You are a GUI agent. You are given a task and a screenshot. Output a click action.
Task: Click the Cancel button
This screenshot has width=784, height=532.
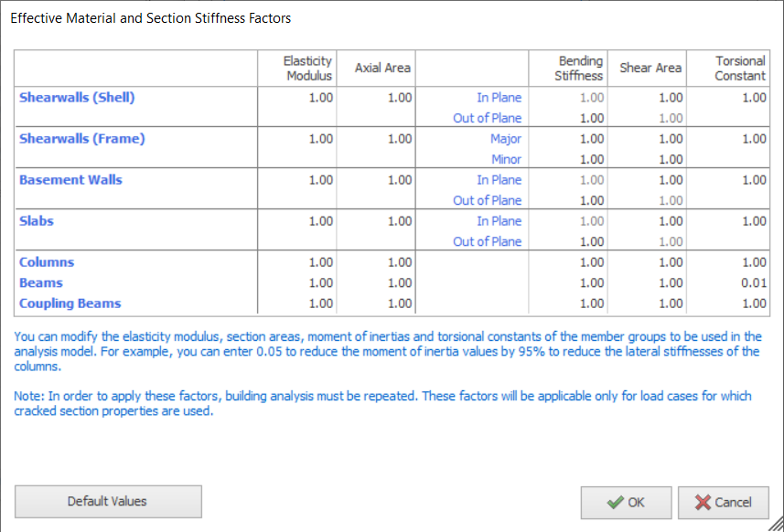click(x=724, y=502)
